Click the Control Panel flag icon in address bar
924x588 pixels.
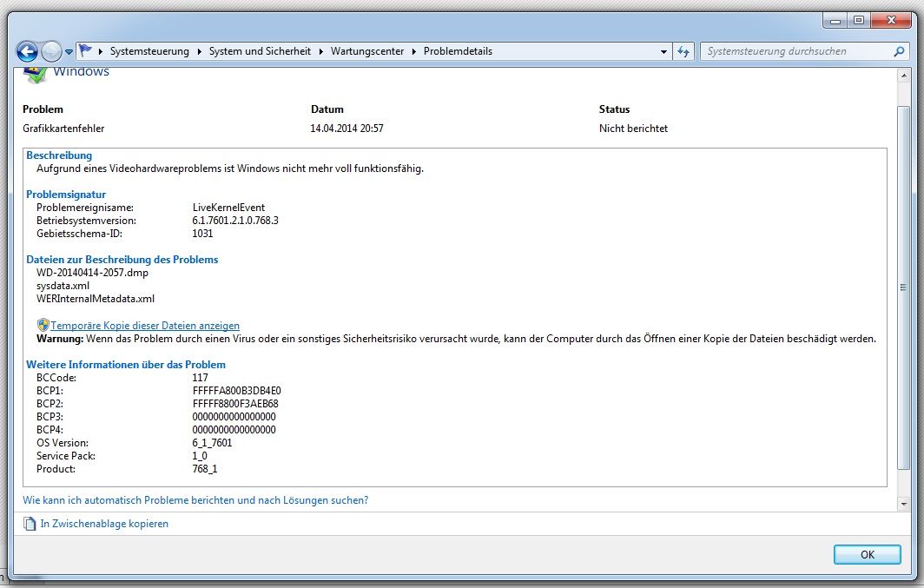tap(85, 50)
